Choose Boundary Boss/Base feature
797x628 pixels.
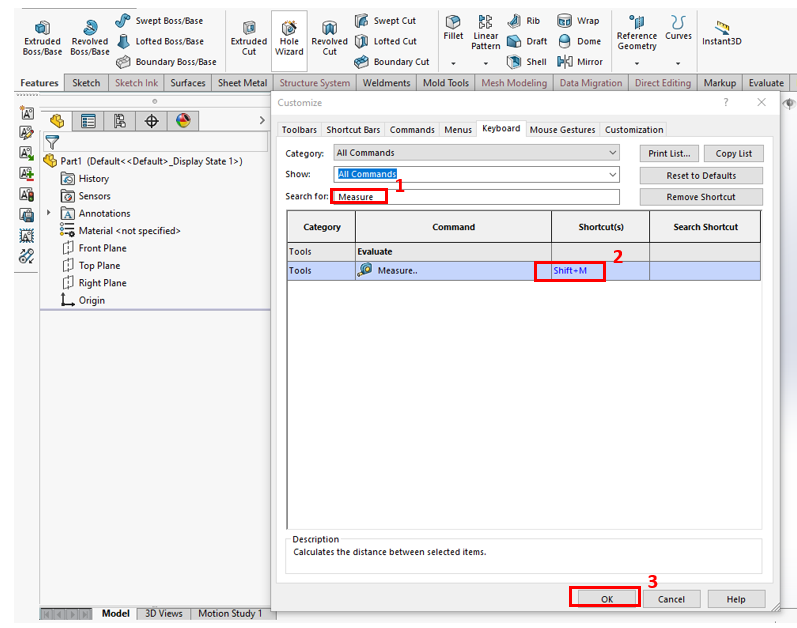click(x=166, y=62)
